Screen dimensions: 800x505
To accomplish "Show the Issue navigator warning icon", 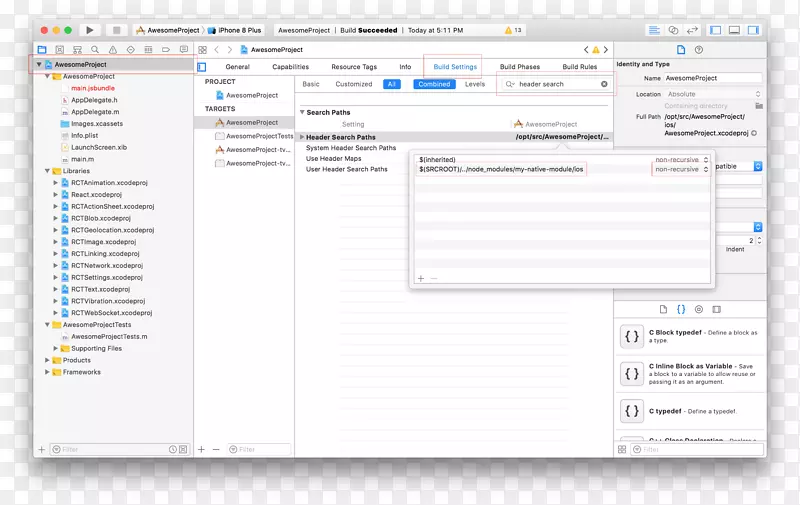I will (112, 49).
